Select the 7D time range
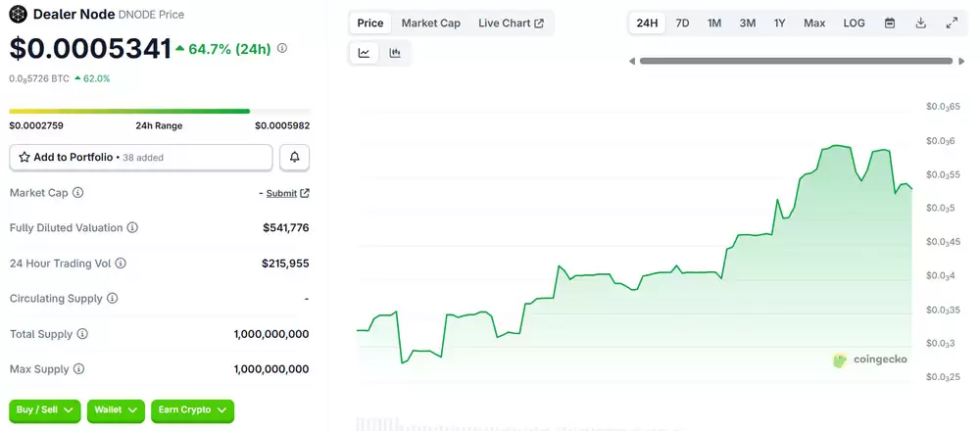Screen dimensions: 980x431 pyautogui.click(x=682, y=23)
